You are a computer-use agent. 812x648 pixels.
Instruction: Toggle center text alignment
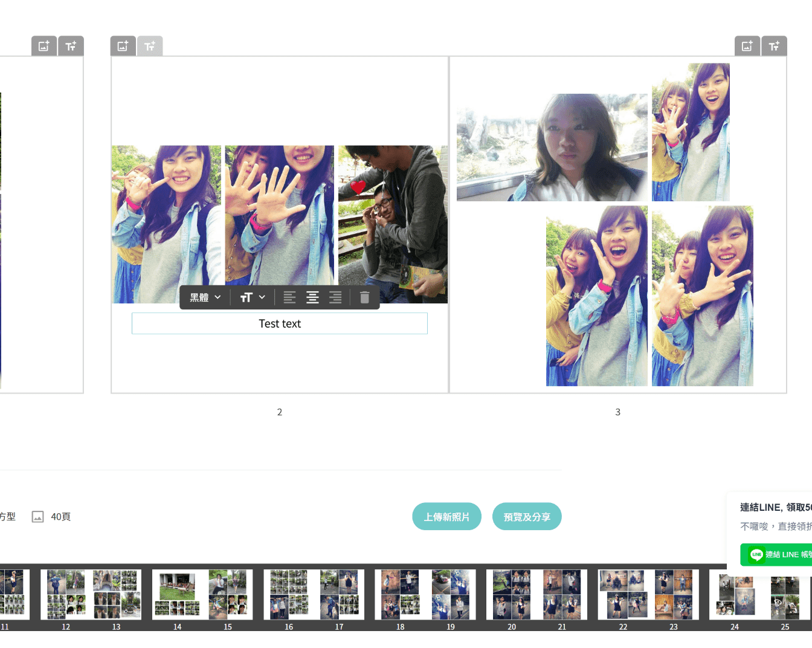coord(312,297)
